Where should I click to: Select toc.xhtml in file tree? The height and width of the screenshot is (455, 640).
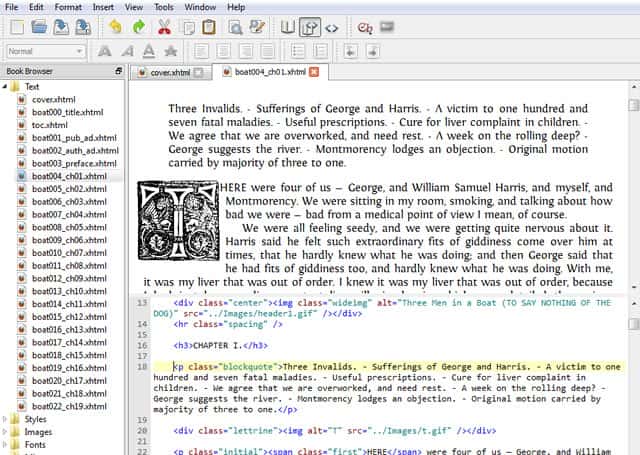(50, 125)
